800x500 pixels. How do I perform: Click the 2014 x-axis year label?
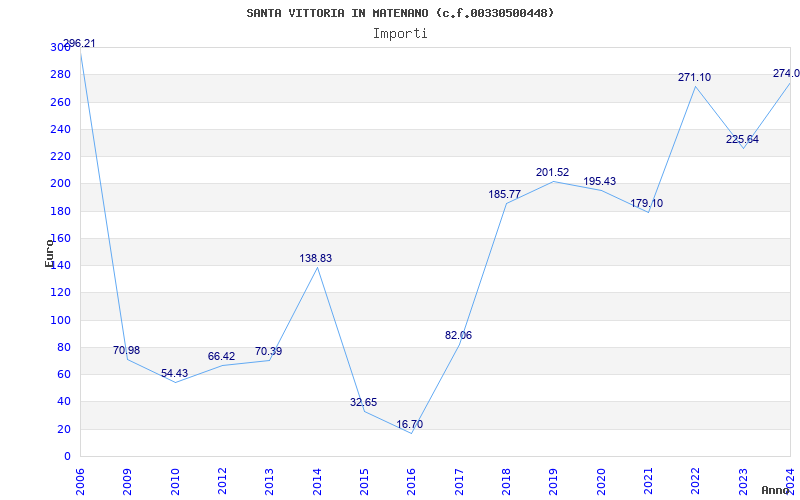click(317, 481)
